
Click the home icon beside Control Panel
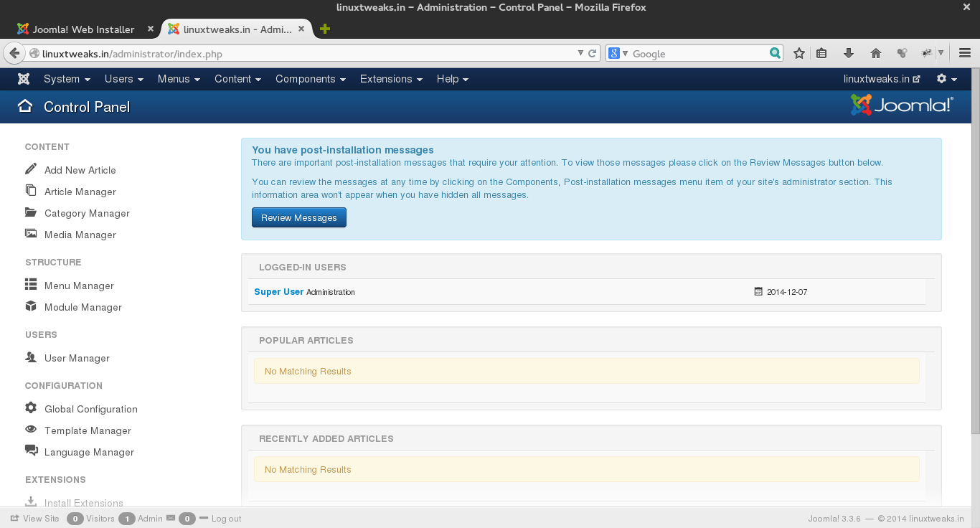click(x=25, y=105)
